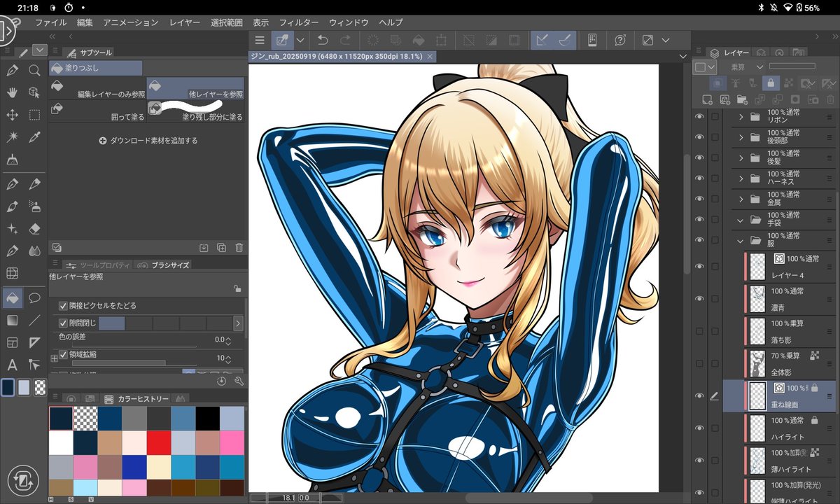Screen dimensions: 840x504
Task: Expand the リボン layer folder
Action: click(741, 117)
